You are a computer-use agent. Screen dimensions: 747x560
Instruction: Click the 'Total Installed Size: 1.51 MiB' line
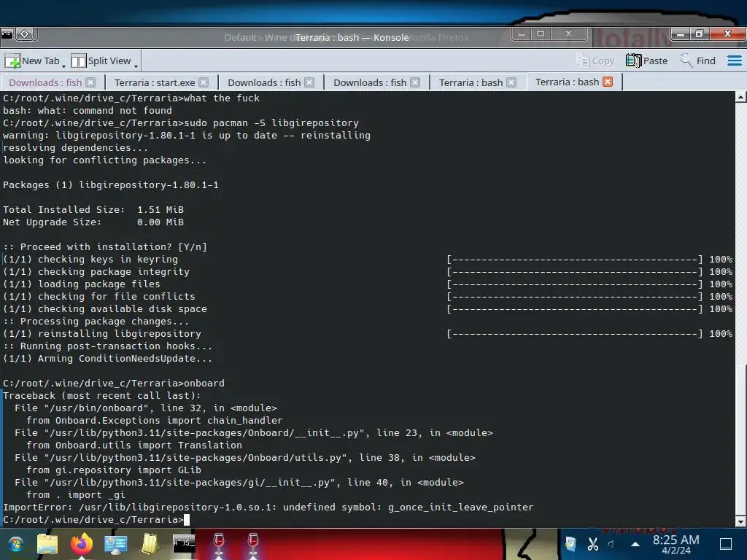[x=93, y=210]
